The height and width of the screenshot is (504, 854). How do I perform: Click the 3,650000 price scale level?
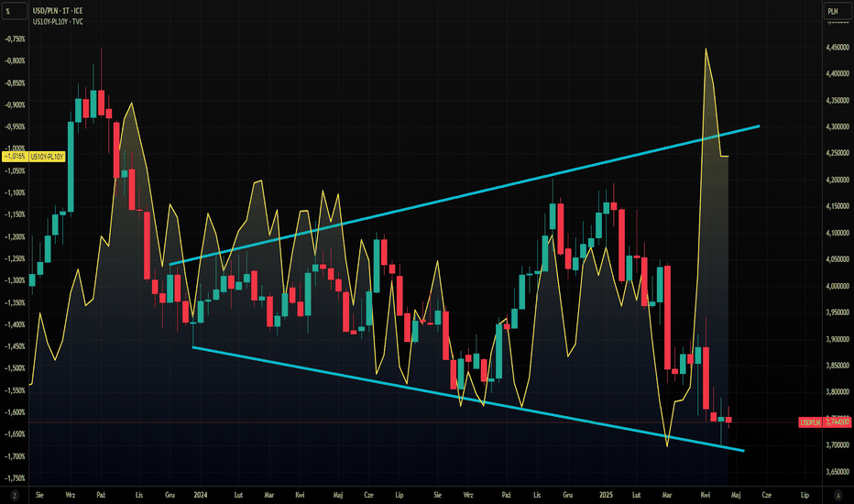pyautogui.click(x=836, y=472)
